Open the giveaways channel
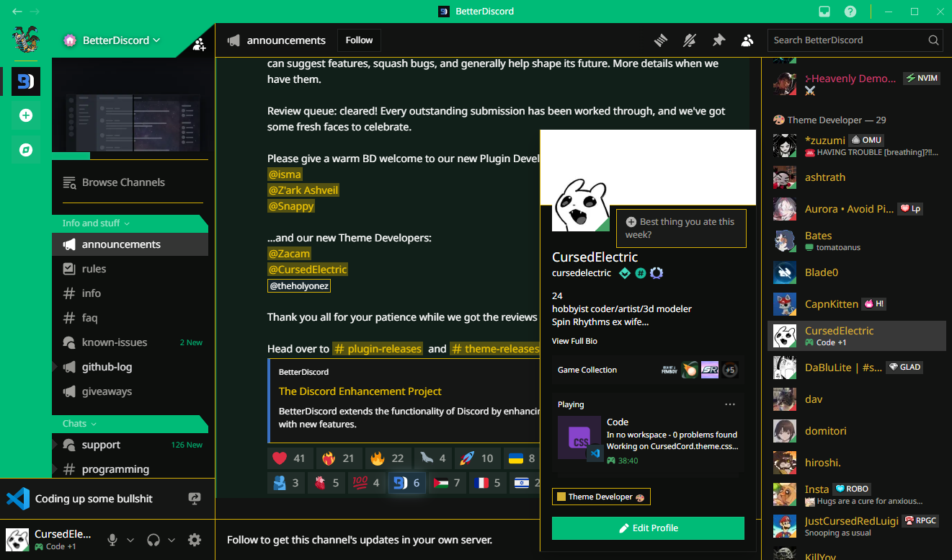Viewport: 952px width, 560px height. click(x=130, y=391)
